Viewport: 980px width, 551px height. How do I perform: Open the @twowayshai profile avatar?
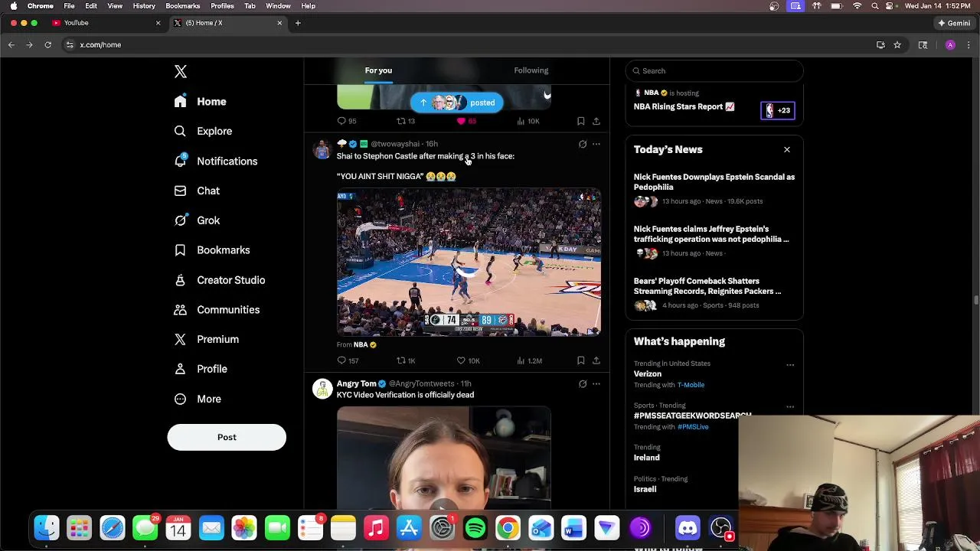pyautogui.click(x=322, y=149)
